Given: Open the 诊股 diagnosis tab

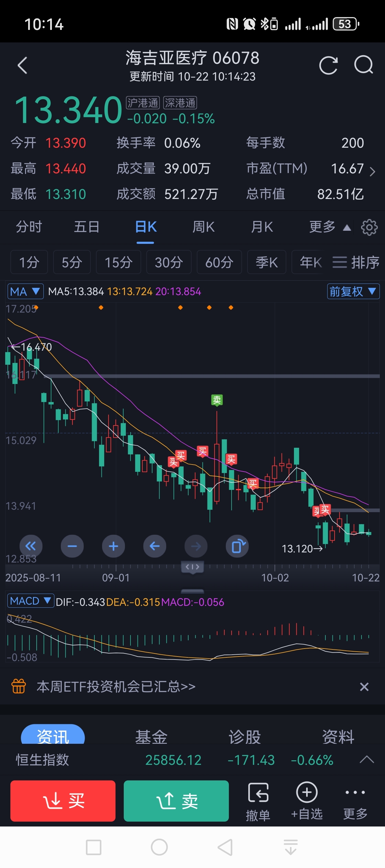Looking at the screenshot, I should tap(245, 736).
